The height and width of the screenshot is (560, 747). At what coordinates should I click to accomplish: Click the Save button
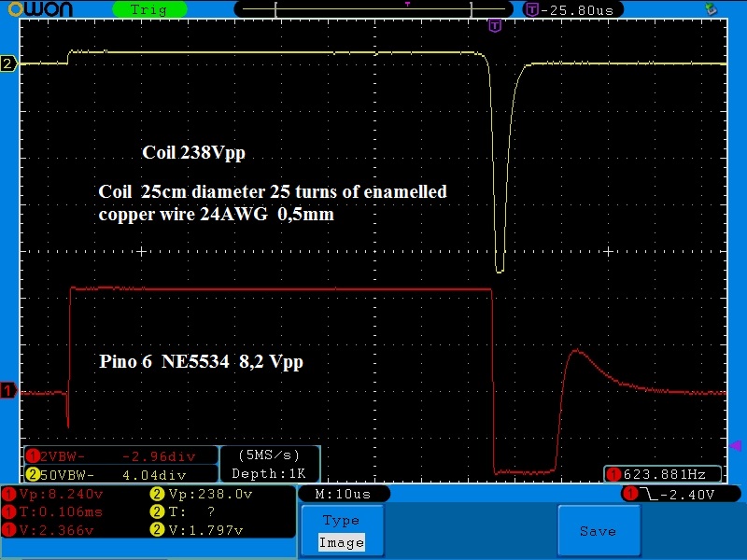click(599, 530)
